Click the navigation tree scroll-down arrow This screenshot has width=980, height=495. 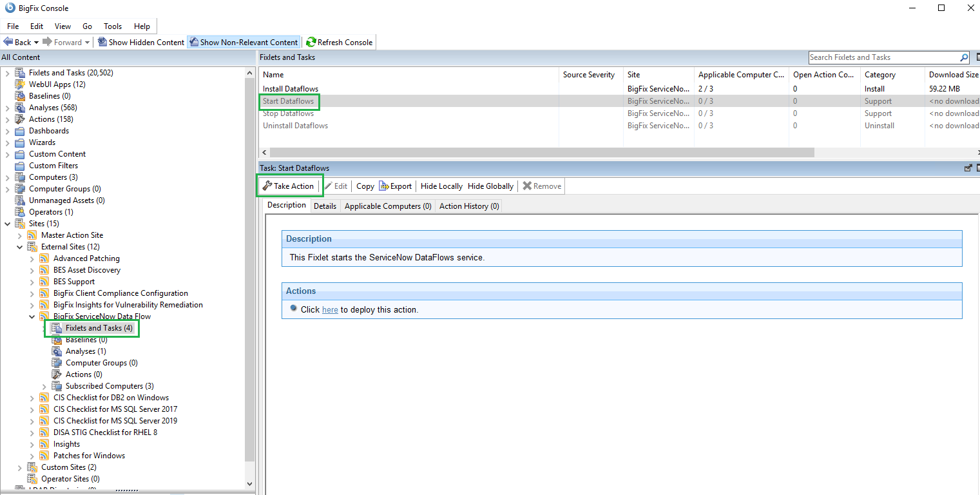250,483
